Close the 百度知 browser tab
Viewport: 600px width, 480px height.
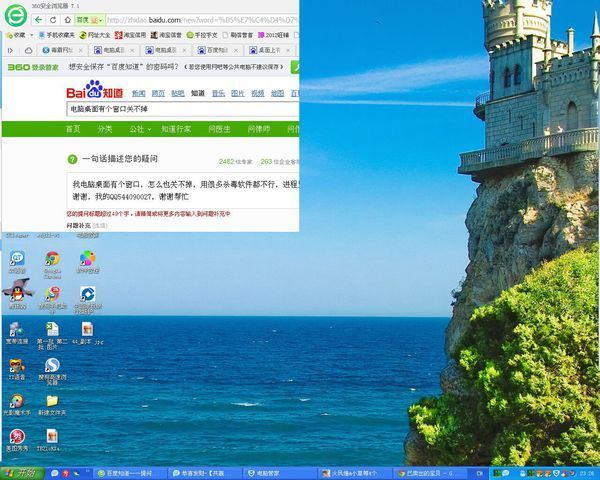[236, 50]
